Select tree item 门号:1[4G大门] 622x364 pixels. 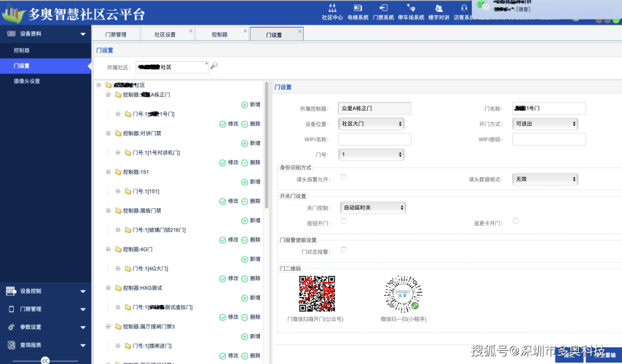pos(150,269)
